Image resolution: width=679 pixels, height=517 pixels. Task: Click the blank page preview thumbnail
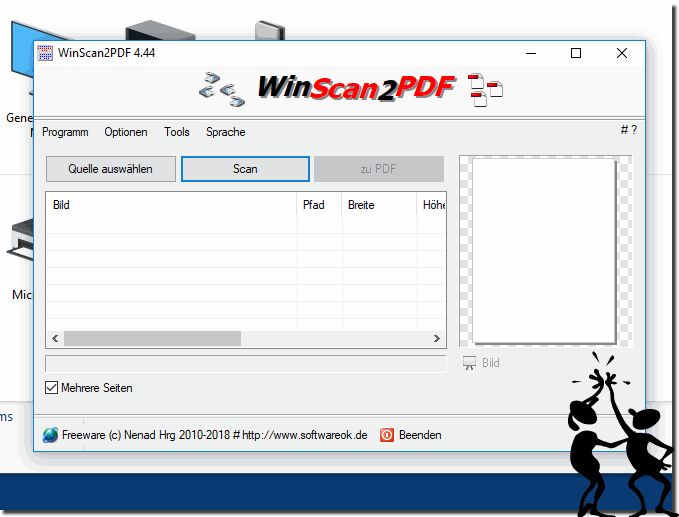click(x=544, y=251)
